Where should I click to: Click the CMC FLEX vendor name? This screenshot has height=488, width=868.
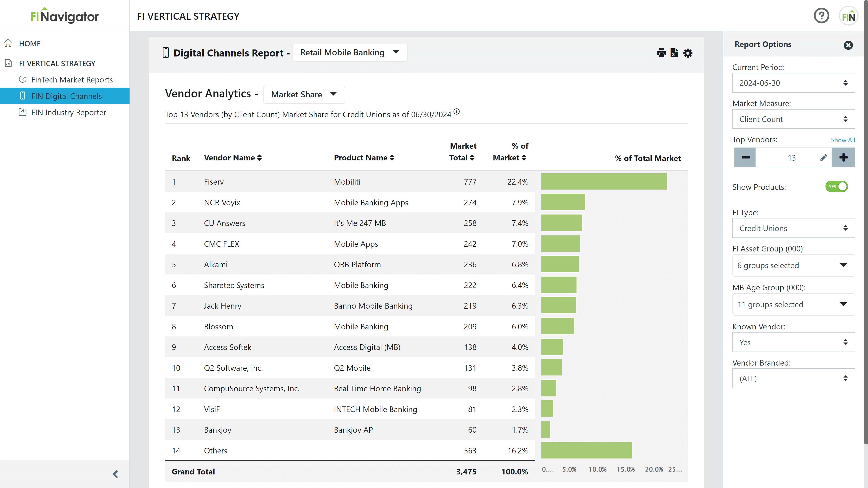click(x=221, y=244)
